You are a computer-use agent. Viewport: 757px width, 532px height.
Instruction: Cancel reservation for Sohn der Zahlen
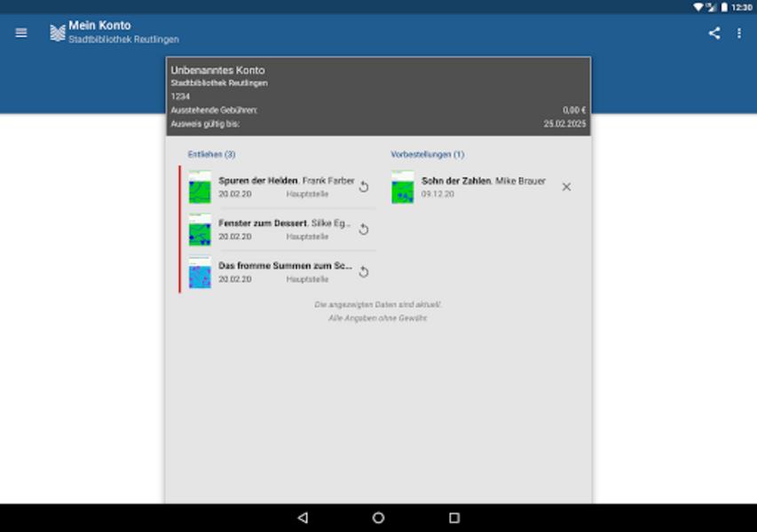tap(566, 187)
